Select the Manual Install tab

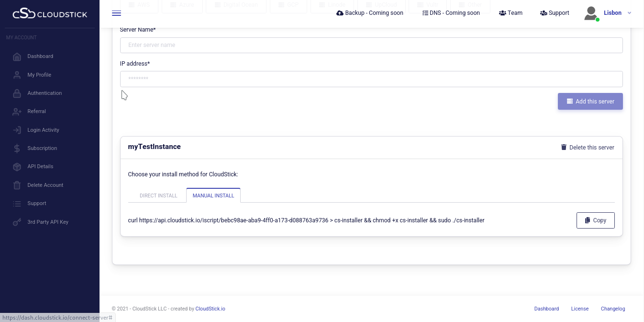(213, 195)
